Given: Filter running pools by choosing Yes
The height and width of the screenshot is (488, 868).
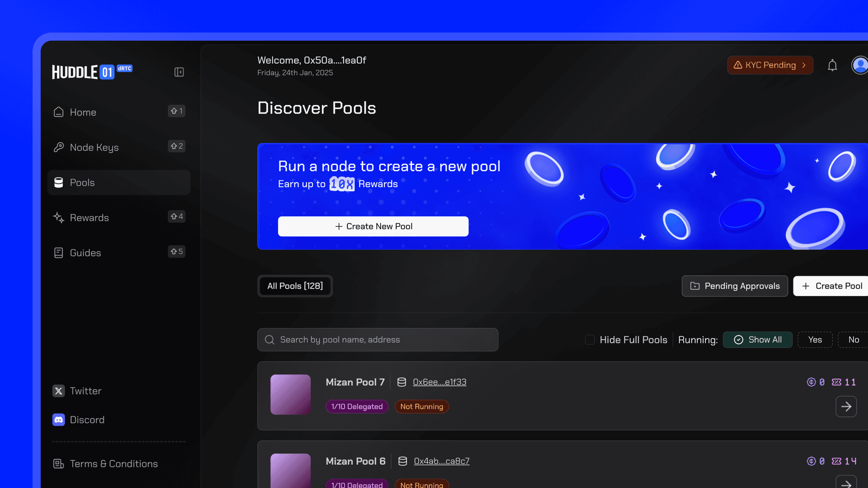Looking at the screenshot, I should (x=815, y=339).
